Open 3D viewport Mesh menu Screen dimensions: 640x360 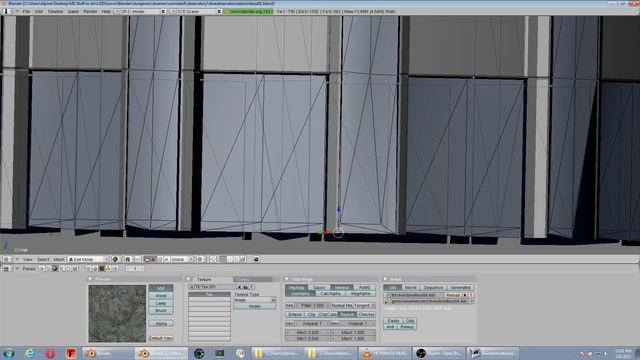point(59,259)
